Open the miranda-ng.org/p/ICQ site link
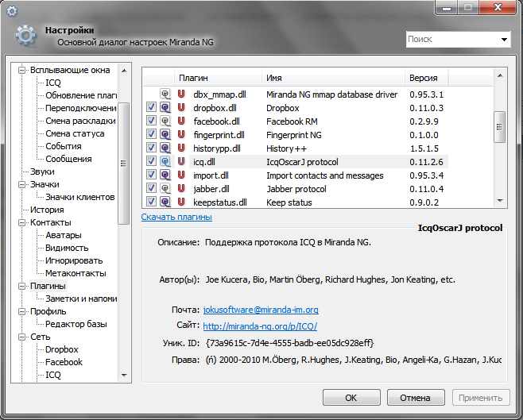 (x=260, y=326)
